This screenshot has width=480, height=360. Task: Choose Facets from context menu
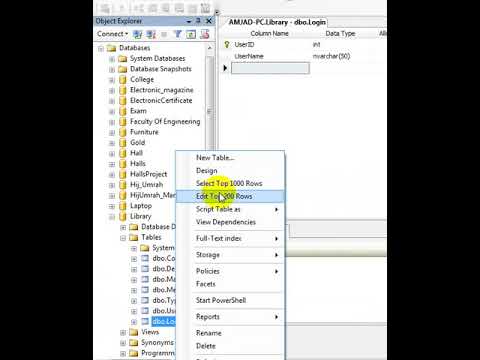(x=206, y=284)
